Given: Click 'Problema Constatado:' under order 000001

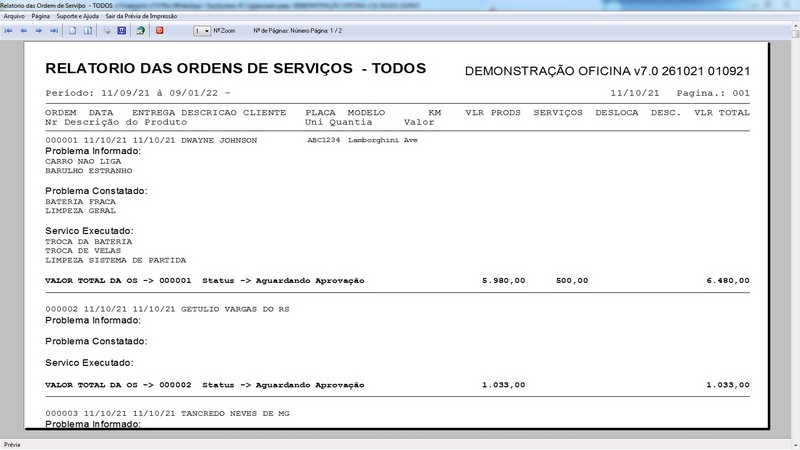Looking at the screenshot, I should coord(96,191).
